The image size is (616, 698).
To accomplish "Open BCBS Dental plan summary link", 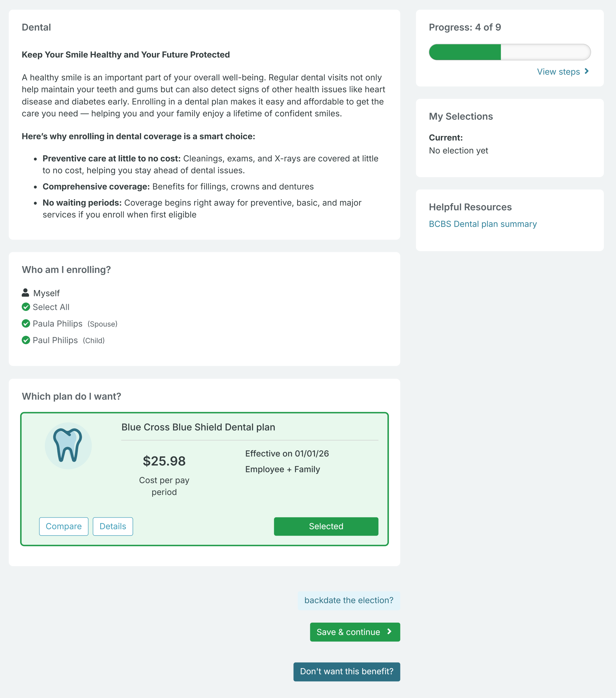I will point(483,224).
